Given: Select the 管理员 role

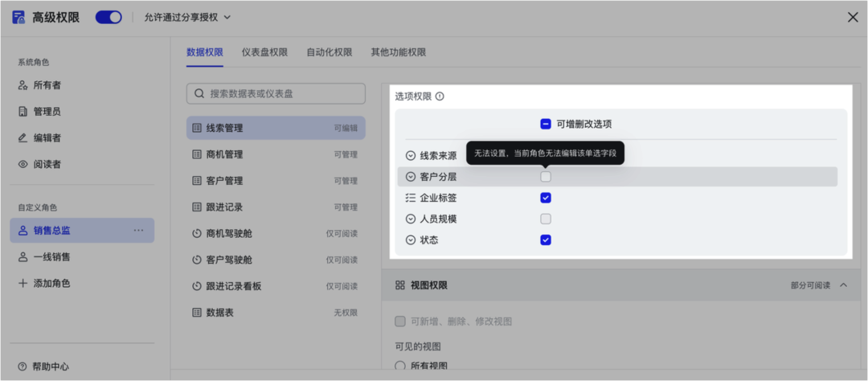Looking at the screenshot, I should tap(82, 111).
